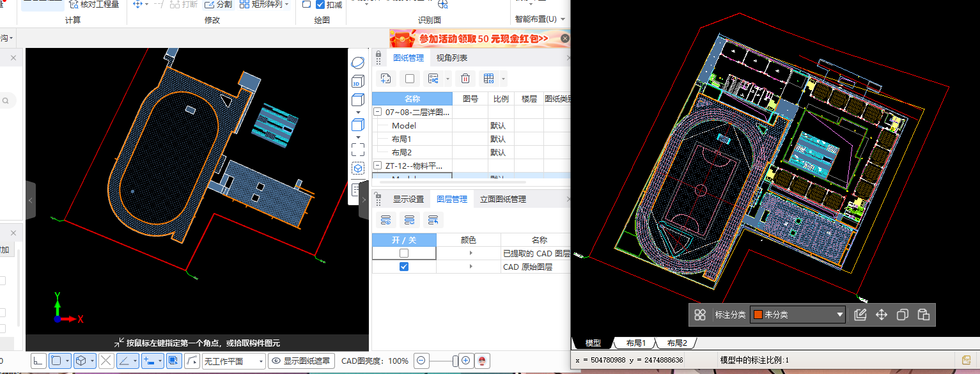Click the add drawing icon in 图纸管理
The height and width of the screenshot is (374, 980).
point(385,79)
